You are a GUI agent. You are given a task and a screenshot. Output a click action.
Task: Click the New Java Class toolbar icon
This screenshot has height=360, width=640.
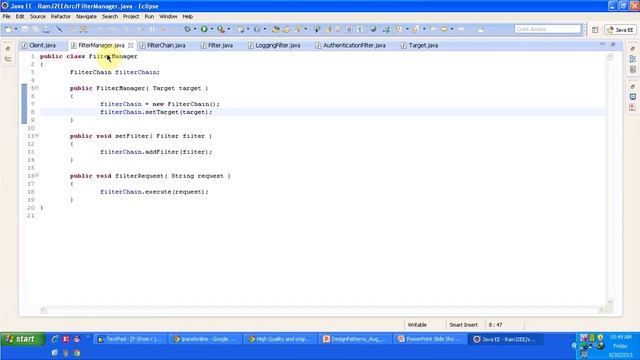point(257,29)
